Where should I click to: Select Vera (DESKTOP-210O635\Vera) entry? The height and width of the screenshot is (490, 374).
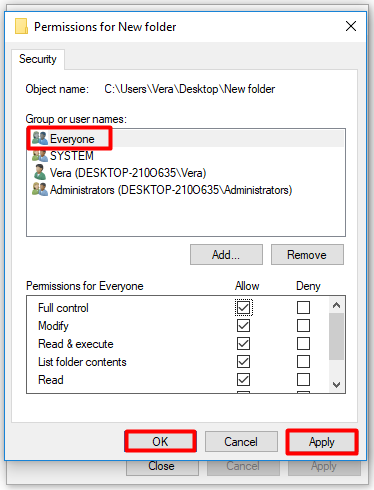[186, 173]
